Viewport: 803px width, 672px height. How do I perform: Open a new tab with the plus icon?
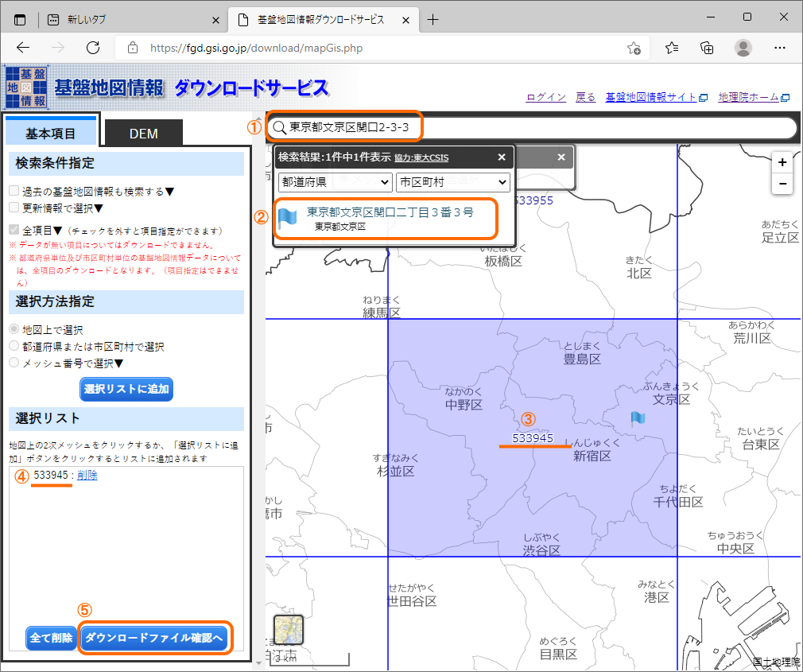tap(433, 20)
